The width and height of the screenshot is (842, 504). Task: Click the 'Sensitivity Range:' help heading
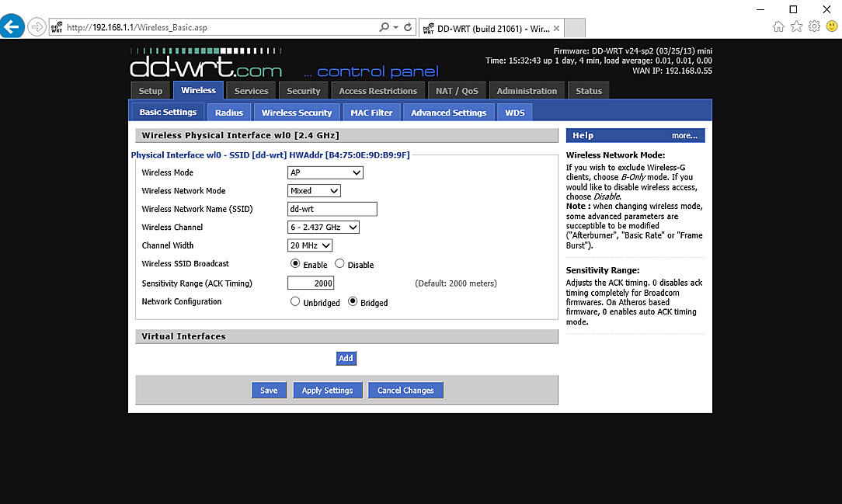point(603,270)
